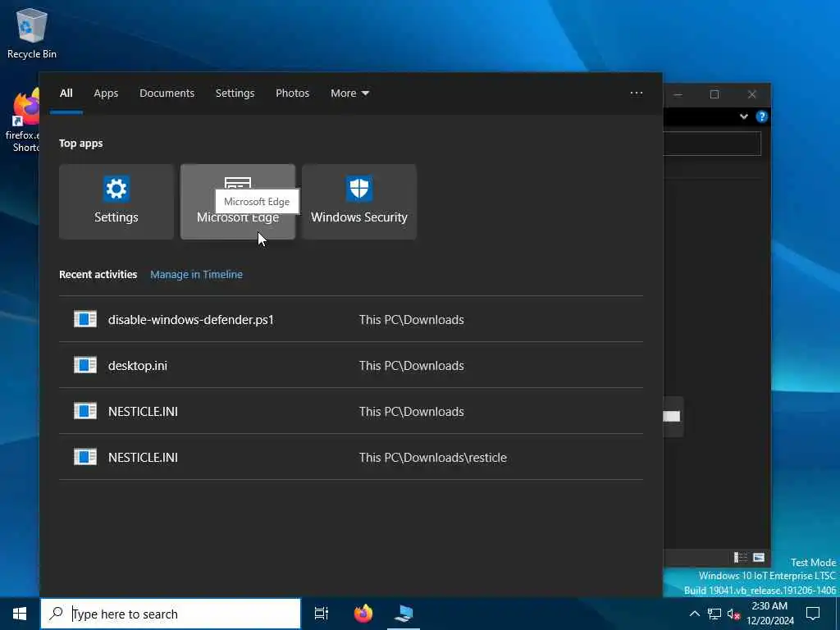The height and width of the screenshot is (630, 840).
Task: Open the muted volume tray icon
Action: click(733, 614)
